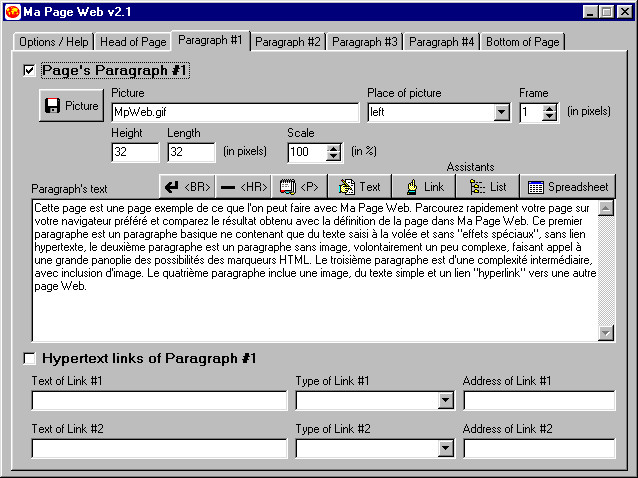Image resolution: width=638 pixels, height=478 pixels.
Task: Insert a <P> paragraph tag
Action: pyautogui.click(x=299, y=187)
